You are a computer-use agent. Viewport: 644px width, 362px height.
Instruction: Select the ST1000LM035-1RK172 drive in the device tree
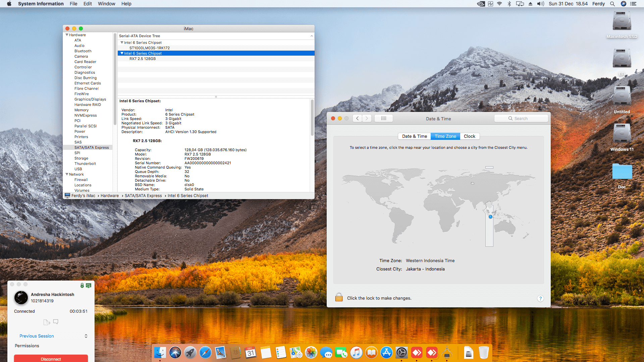point(149,48)
